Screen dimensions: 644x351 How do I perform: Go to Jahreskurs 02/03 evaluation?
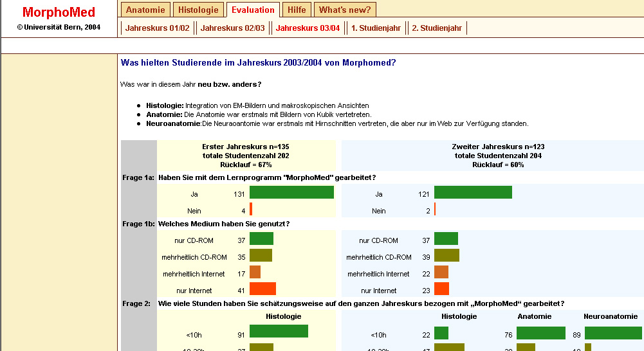pos(232,28)
